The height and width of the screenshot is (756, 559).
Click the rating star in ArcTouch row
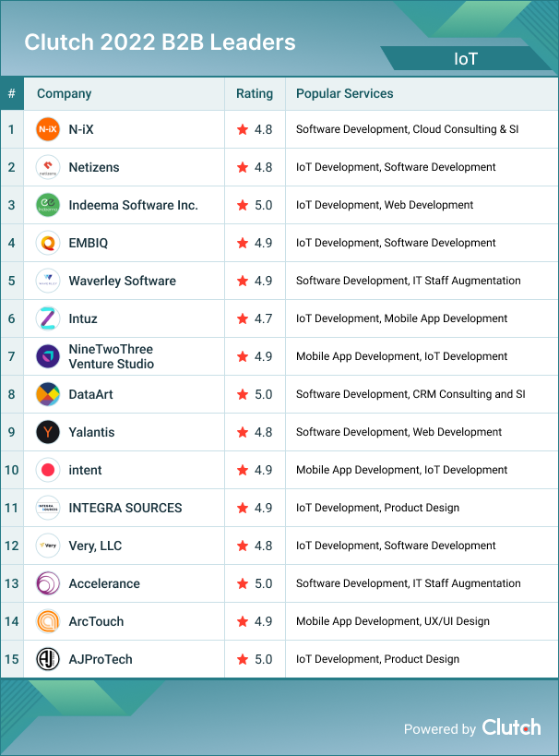(x=243, y=621)
